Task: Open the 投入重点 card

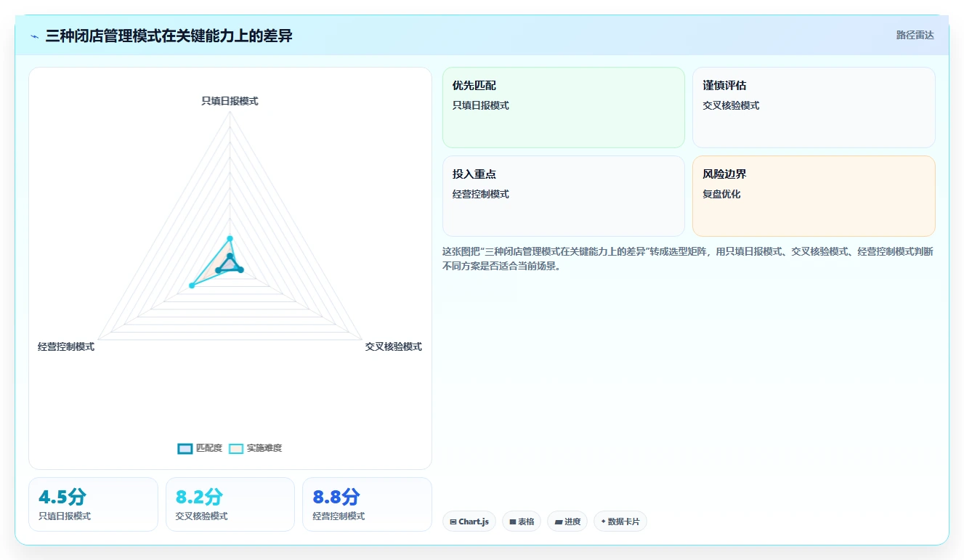Action: [564, 196]
